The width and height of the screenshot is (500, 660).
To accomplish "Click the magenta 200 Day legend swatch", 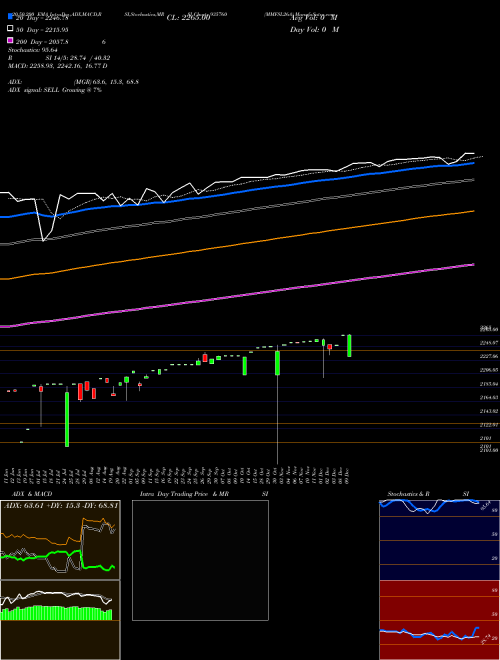I will pyautogui.click(x=10, y=41).
